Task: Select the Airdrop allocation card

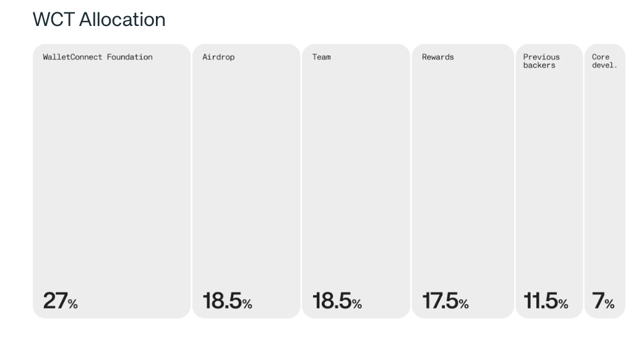Action: pos(246,181)
